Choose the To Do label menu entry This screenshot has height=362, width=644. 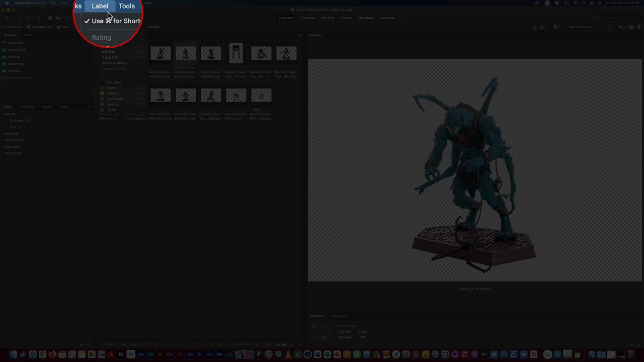coord(111,110)
